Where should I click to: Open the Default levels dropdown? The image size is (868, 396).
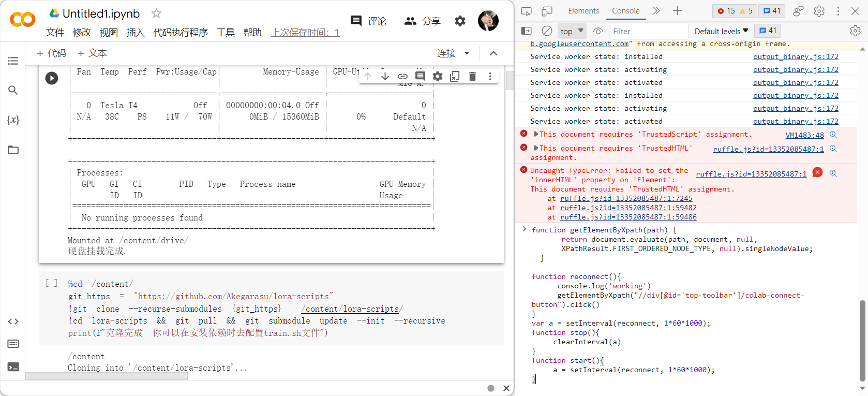click(x=721, y=31)
